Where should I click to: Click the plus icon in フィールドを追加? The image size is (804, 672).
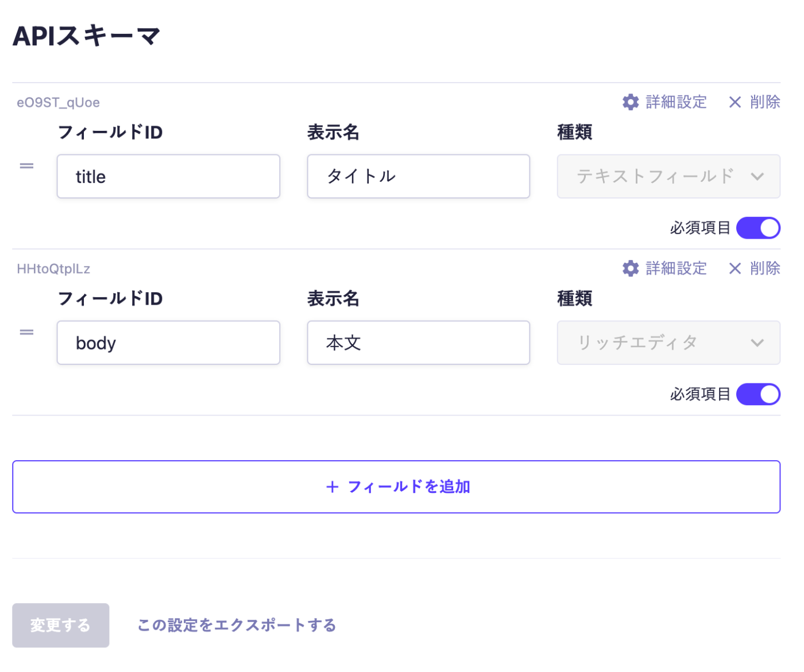click(x=333, y=486)
